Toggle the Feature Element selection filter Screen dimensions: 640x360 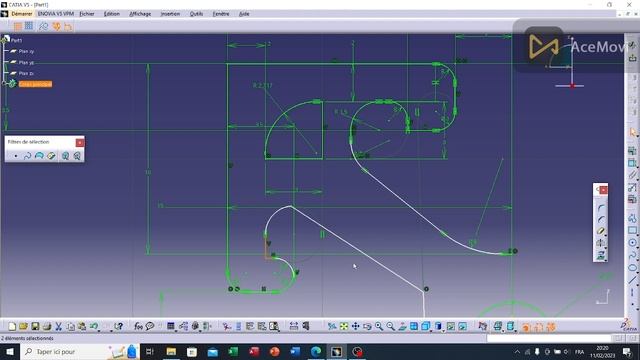(x=65, y=156)
